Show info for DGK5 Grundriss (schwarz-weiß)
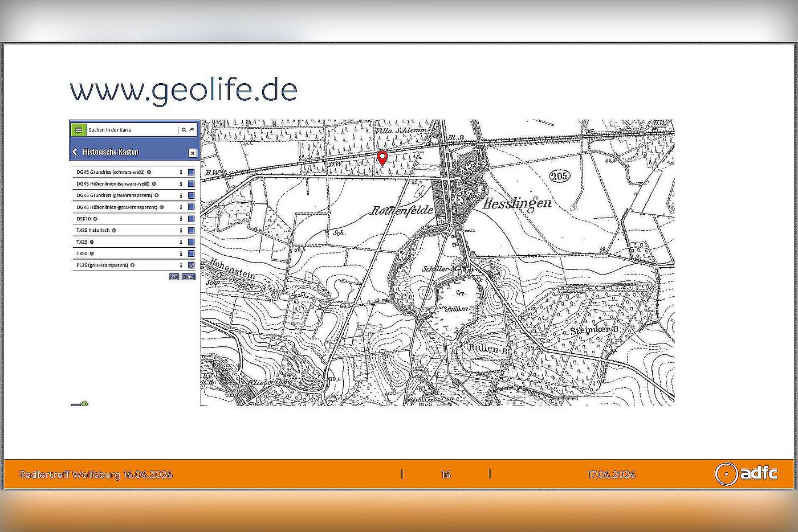This screenshot has height=532, width=798. click(x=181, y=172)
